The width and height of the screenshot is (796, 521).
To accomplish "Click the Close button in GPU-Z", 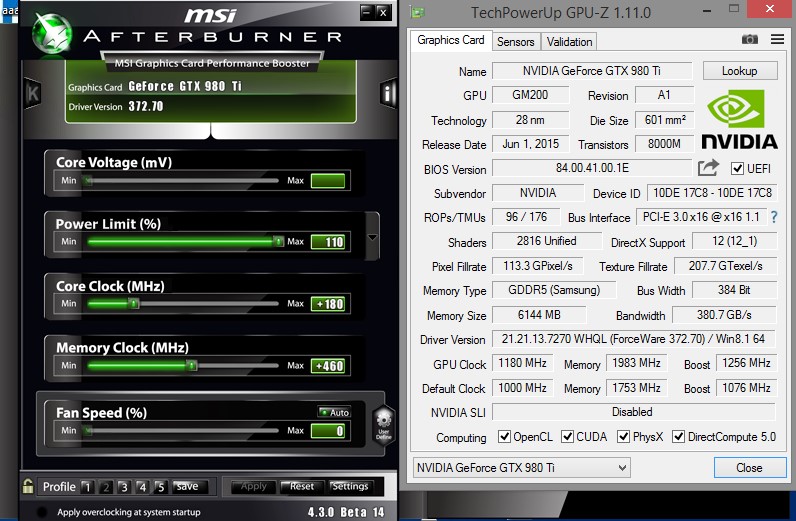I will [x=750, y=468].
